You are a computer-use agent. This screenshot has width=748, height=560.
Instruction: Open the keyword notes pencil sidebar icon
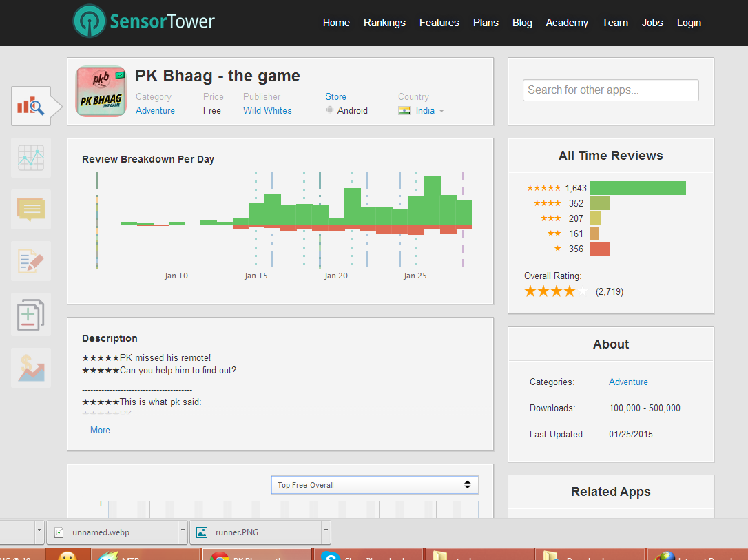(x=31, y=261)
